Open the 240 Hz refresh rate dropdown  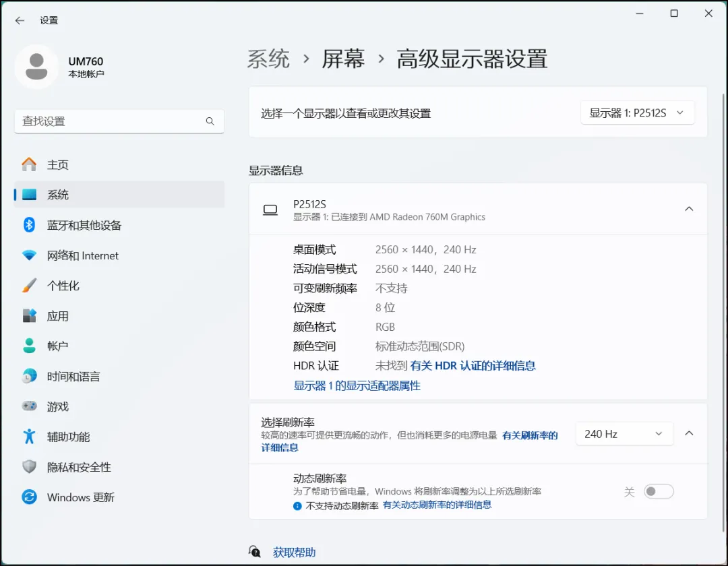click(624, 434)
